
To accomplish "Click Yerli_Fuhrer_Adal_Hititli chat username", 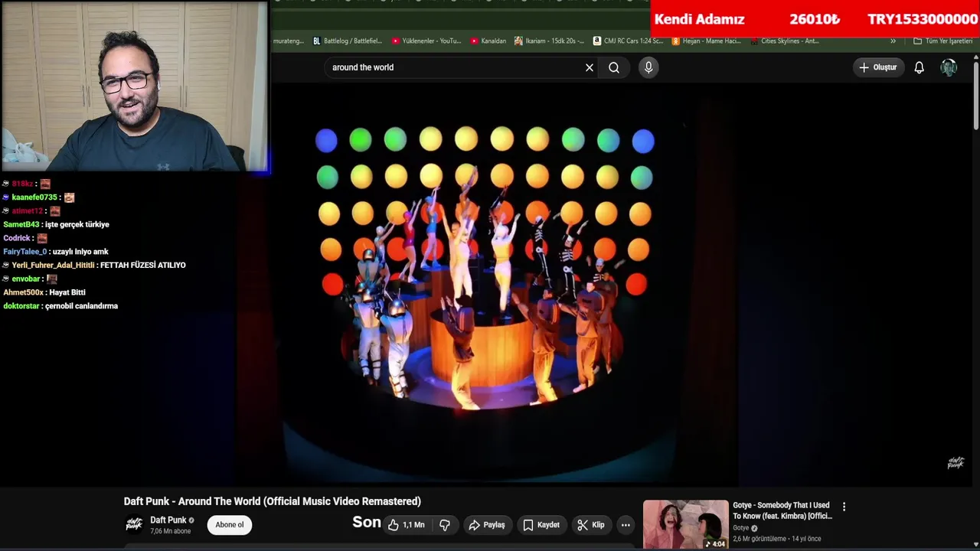I will [x=54, y=266].
